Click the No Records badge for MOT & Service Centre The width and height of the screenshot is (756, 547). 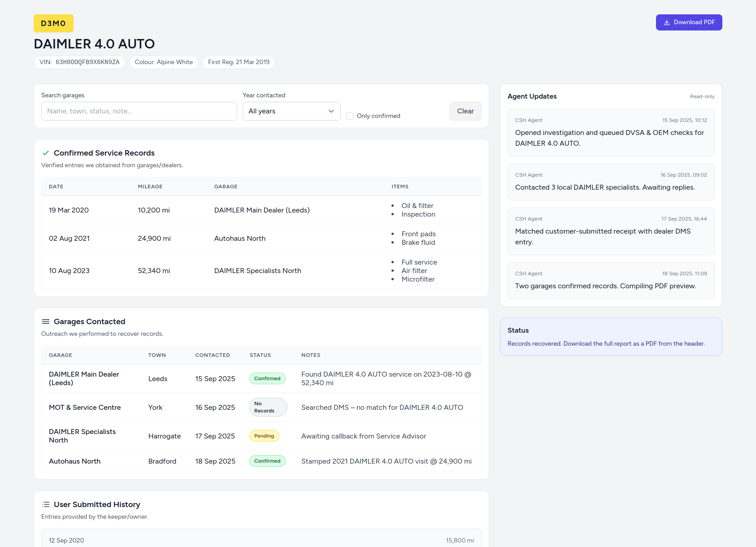pos(268,407)
